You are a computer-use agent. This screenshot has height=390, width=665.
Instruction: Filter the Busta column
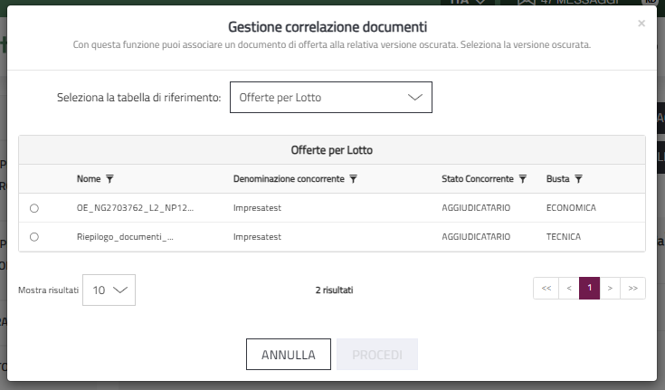coord(578,179)
